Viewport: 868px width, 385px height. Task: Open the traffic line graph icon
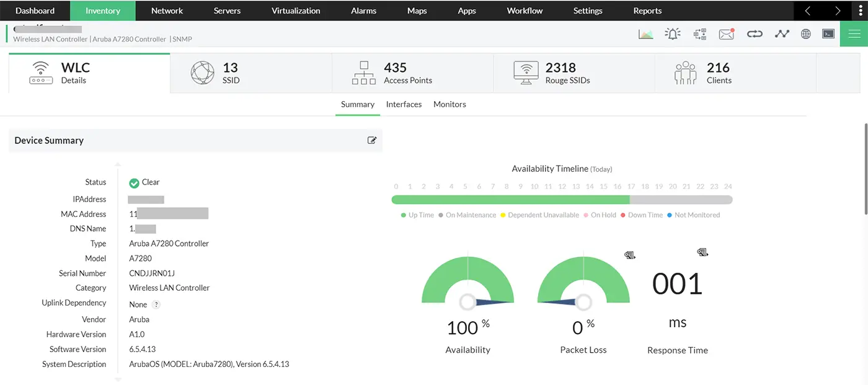click(782, 34)
